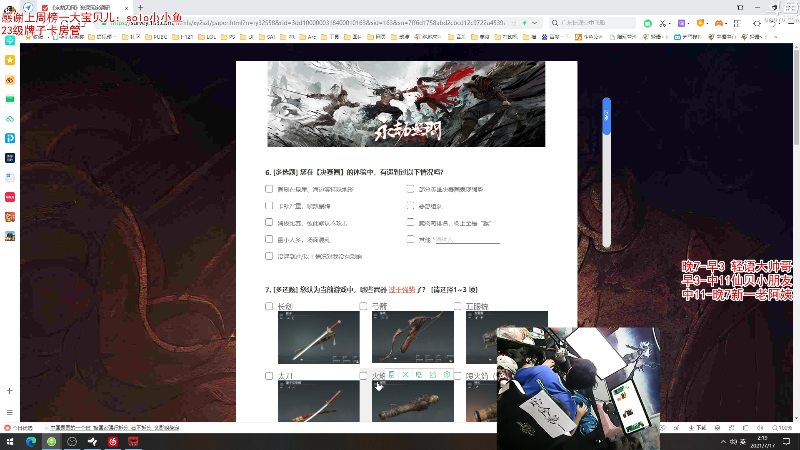Tick the fourth left option of question 6
Viewport: 800px width, 450px height.
click(269, 239)
